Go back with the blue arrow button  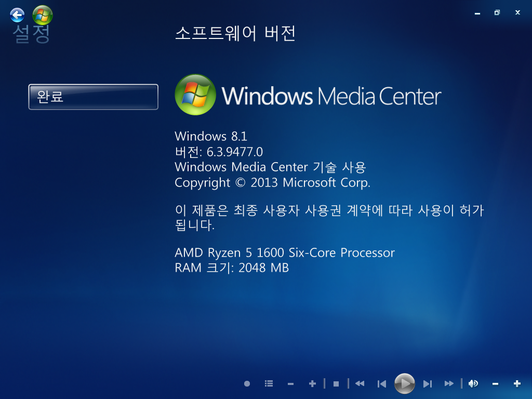(17, 15)
